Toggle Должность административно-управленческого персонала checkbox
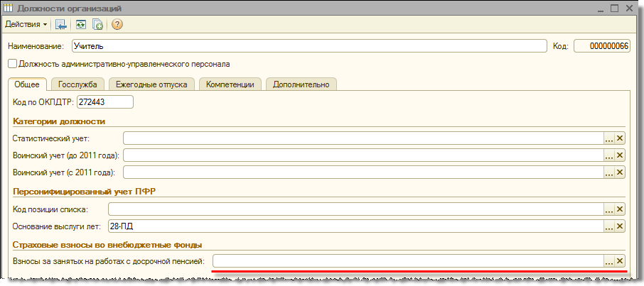 12,64
